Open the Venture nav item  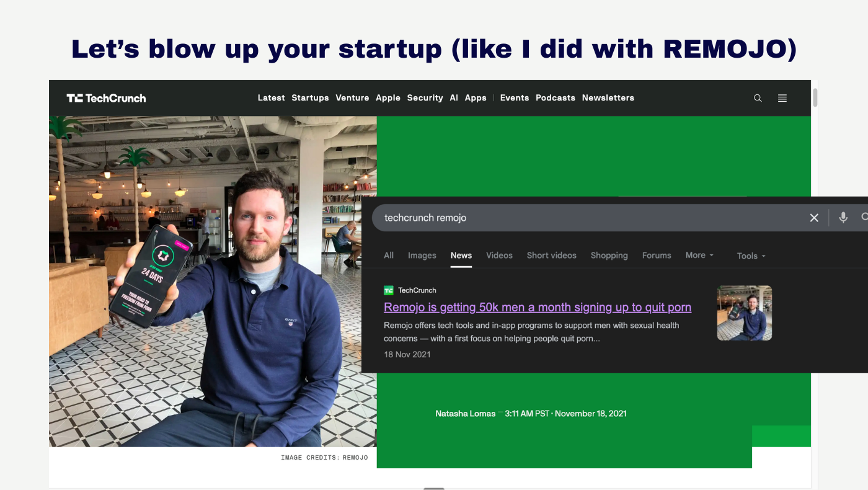pos(352,98)
